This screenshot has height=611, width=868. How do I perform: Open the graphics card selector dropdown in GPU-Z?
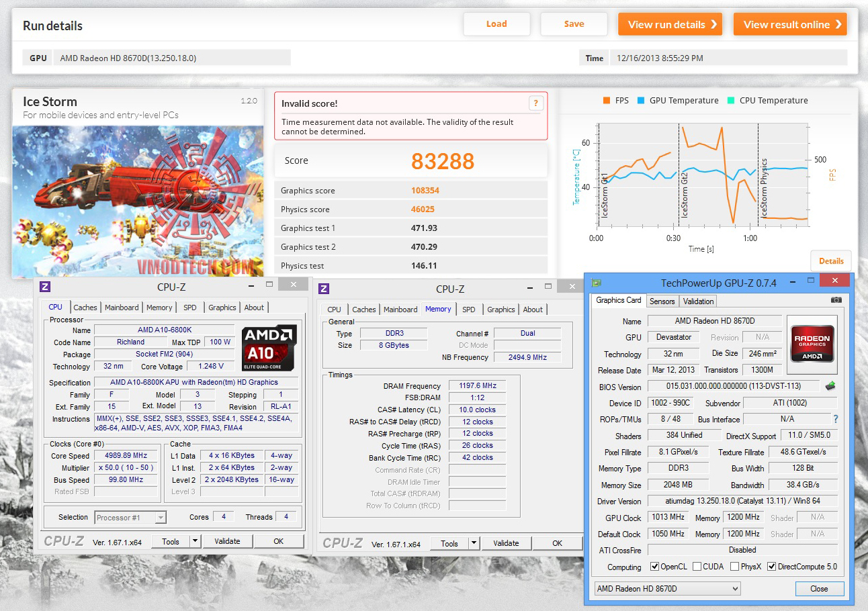point(667,589)
